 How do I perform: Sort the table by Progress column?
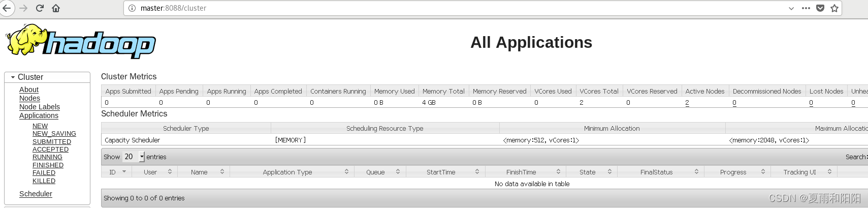737,172
